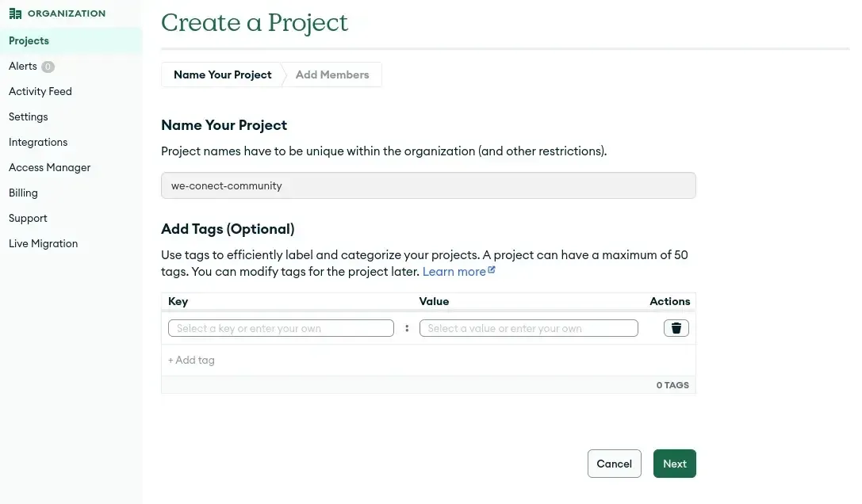The height and width of the screenshot is (504, 862).
Task: Open Projects in sidebar
Action: [x=29, y=40]
